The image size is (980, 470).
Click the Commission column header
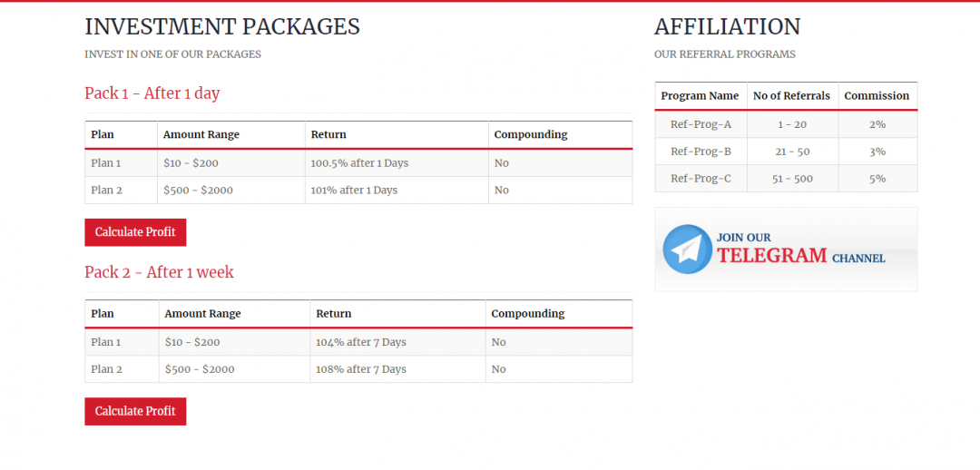[x=877, y=95]
